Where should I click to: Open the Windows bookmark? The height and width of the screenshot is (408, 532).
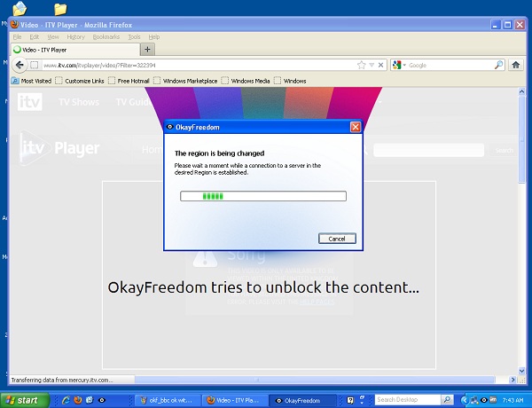pyautogui.click(x=290, y=81)
